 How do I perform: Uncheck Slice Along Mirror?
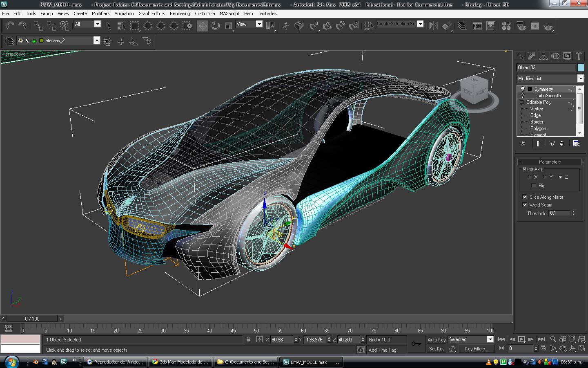click(x=525, y=197)
